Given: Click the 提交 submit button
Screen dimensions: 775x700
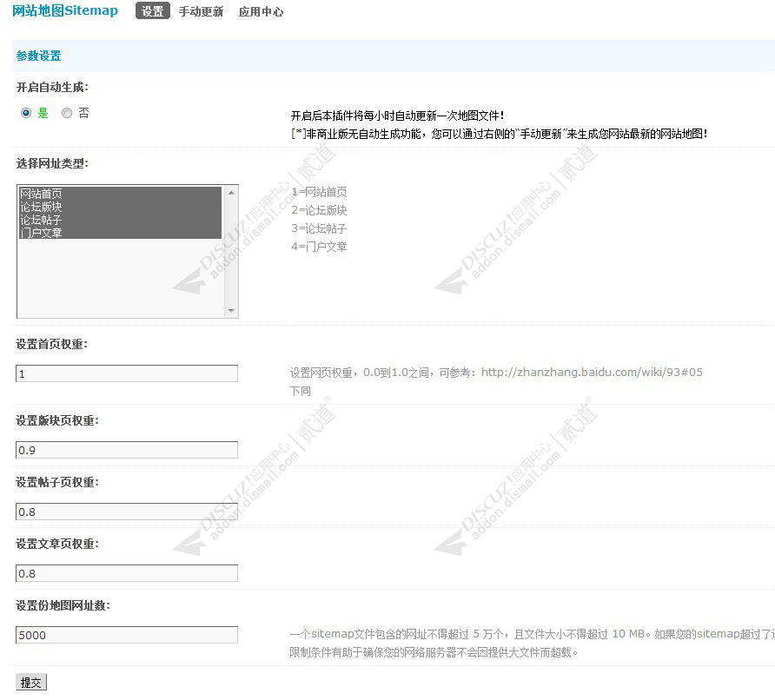Looking at the screenshot, I should pos(31,683).
